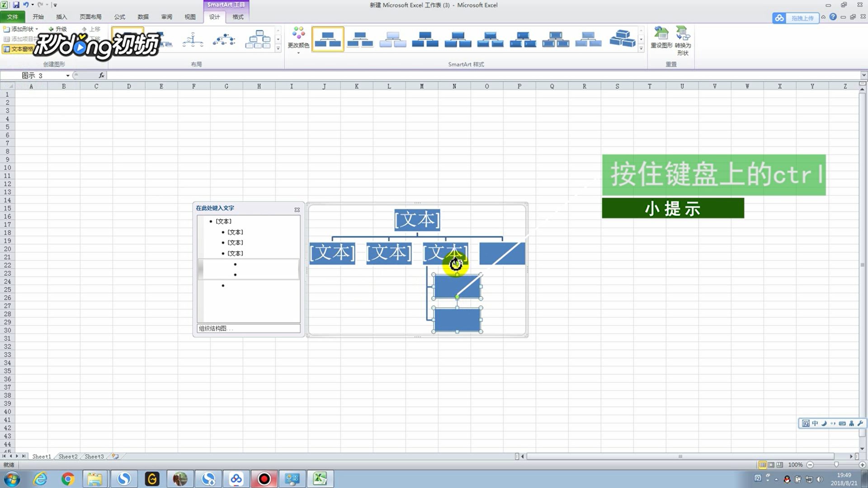Click the Save icon in quick access toolbar
Image resolution: width=868 pixels, height=488 pixels.
(x=16, y=5)
